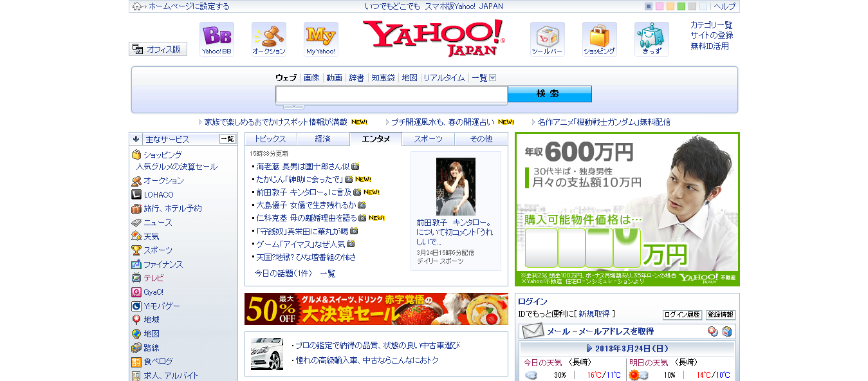Switch search to リアルタイム
This screenshot has height=381, width=868.
pyautogui.click(x=444, y=78)
